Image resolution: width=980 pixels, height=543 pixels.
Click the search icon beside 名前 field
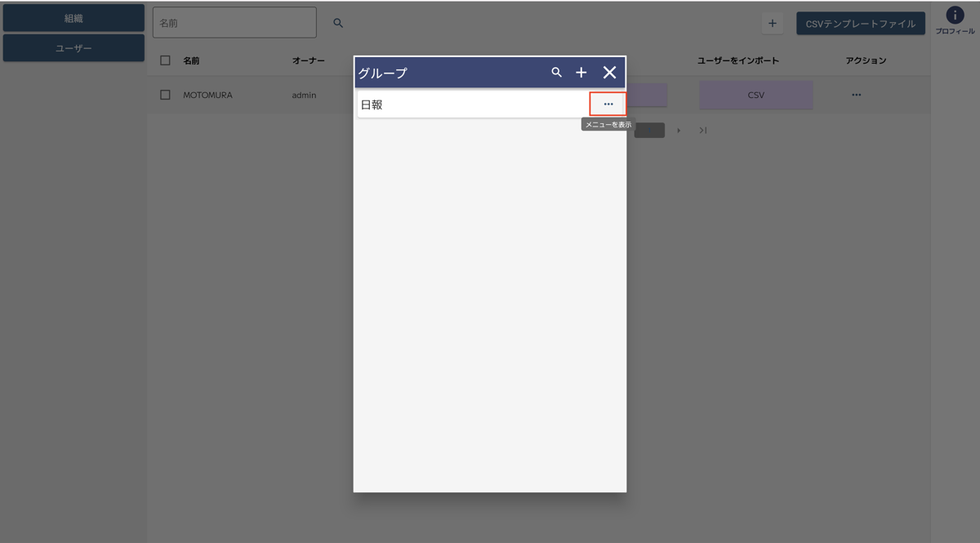point(338,24)
